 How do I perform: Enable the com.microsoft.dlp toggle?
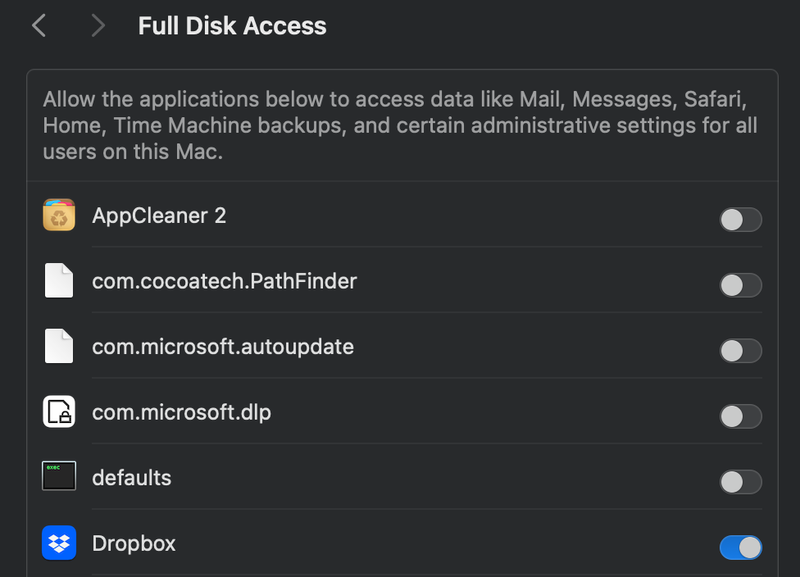point(740,416)
